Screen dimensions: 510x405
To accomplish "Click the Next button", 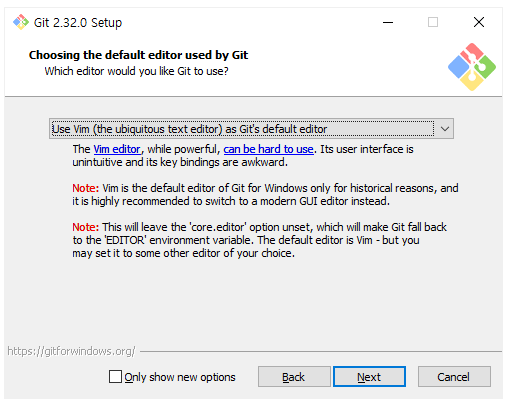I will [369, 377].
